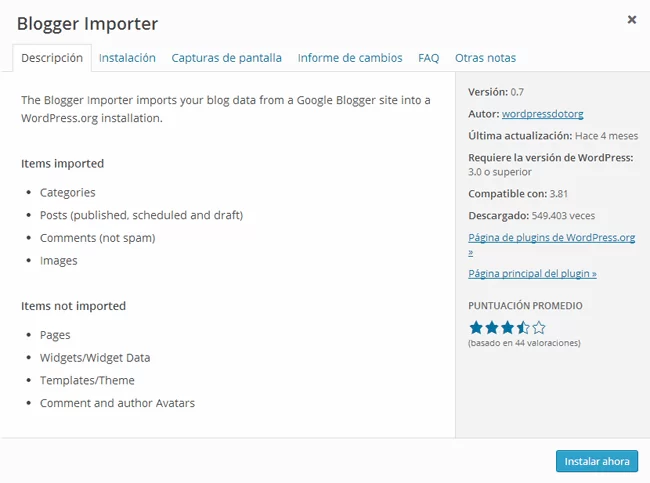Click the 'PUNTUACIÓN PROMEDIO' heading

click(x=525, y=306)
